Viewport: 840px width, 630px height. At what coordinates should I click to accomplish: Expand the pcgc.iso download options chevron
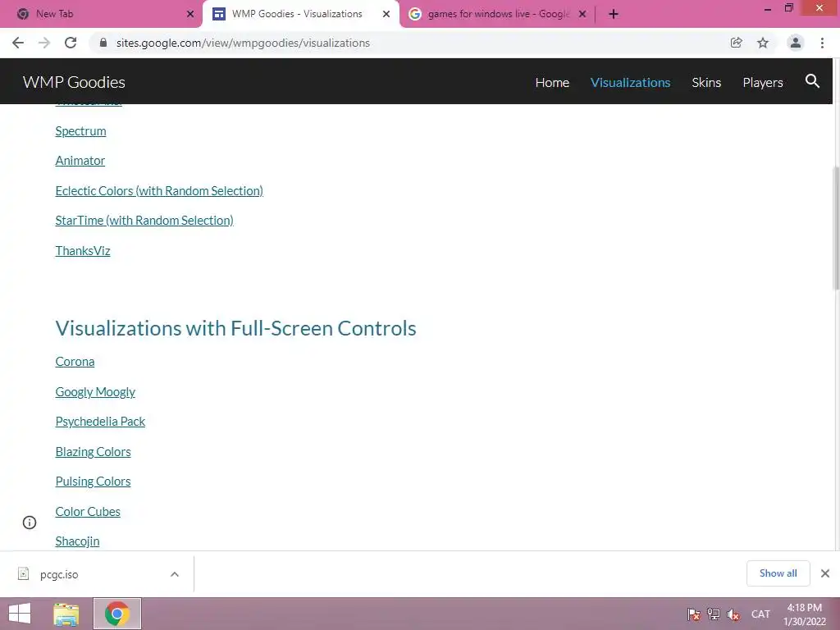tap(175, 573)
